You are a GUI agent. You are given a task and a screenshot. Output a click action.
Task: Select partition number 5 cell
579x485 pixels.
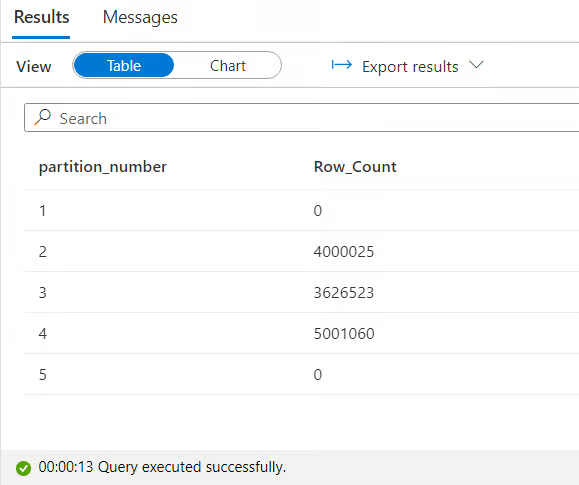coord(43,375)
